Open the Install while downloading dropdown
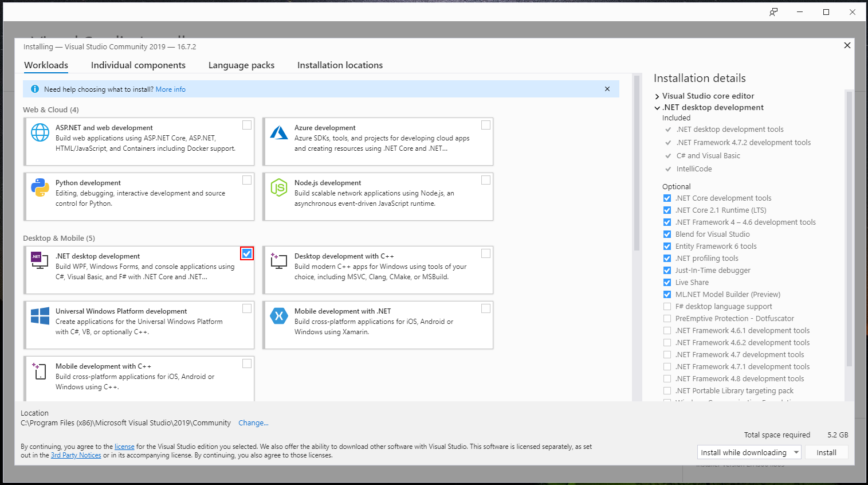The height and width of the screenshot is (485, 868). pos(749,452)
